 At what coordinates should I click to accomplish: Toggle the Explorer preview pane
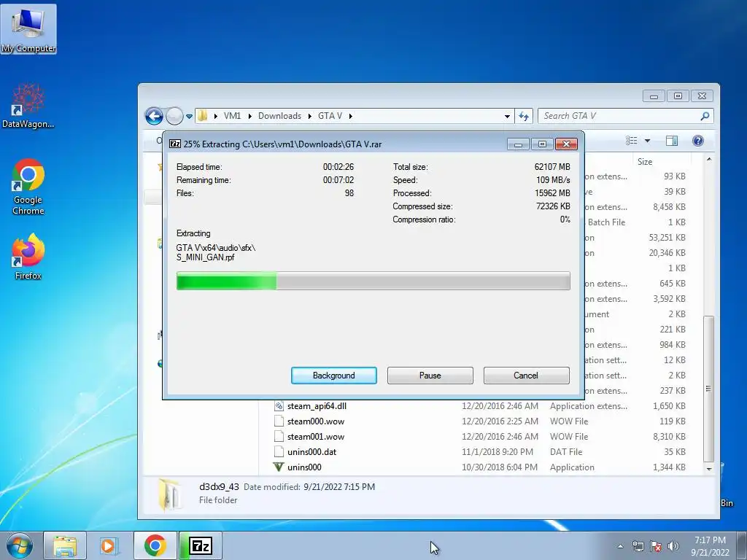tap(672, 141)
